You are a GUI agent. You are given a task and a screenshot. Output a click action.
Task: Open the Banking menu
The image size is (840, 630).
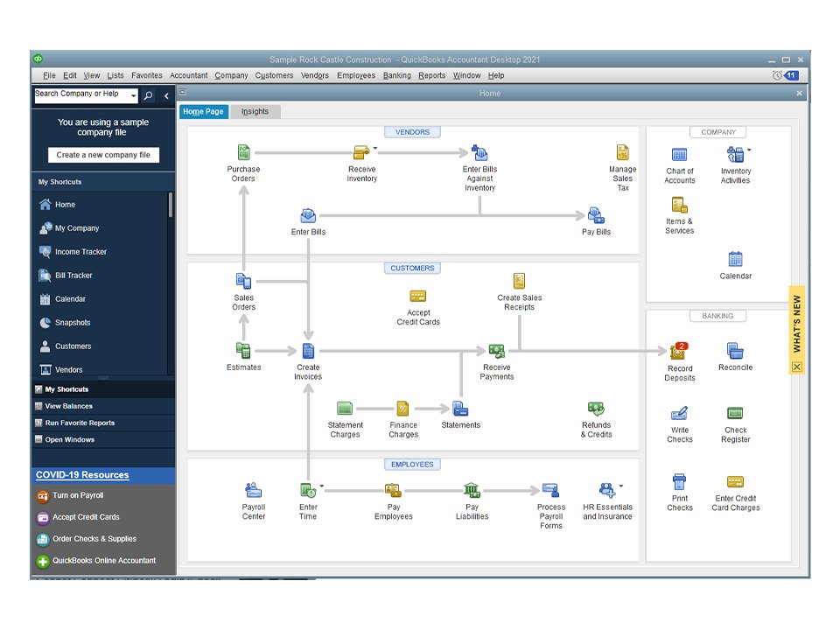397,75
